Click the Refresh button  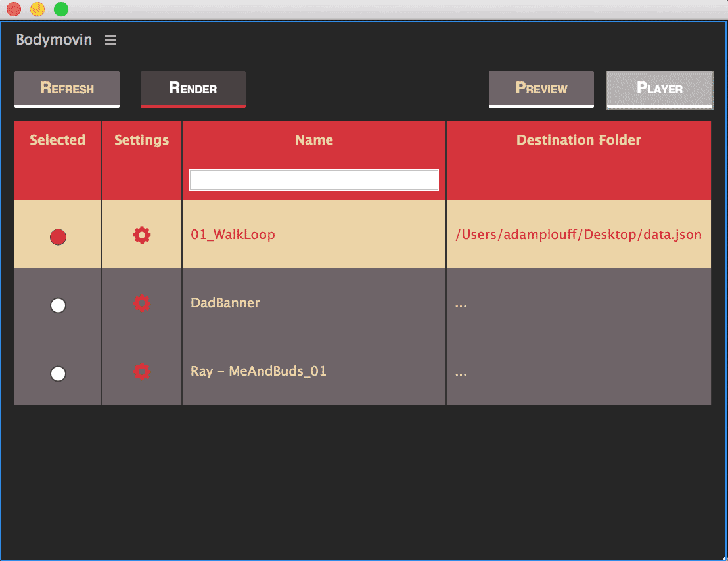(67, 89)
